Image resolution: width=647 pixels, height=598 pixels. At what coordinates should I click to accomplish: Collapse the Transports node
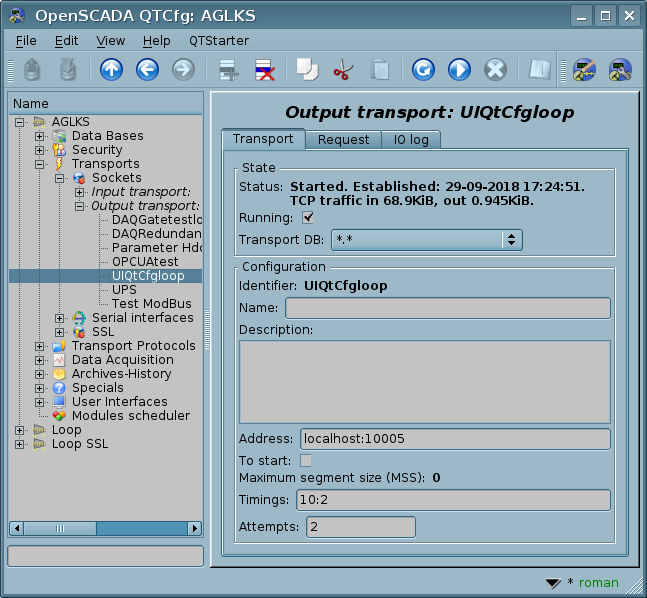point(39,164)
